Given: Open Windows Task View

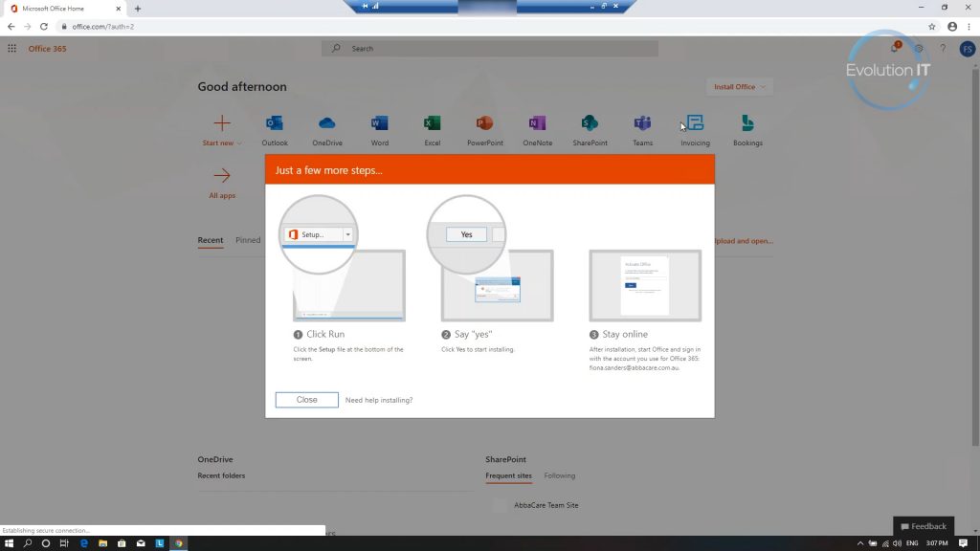Looking at the screenshot, I should [x=64, y=543].
